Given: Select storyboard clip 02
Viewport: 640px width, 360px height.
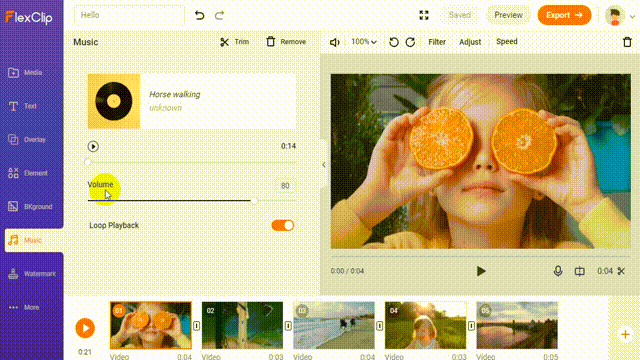Looking at the screenshot, I should point(242,325).
